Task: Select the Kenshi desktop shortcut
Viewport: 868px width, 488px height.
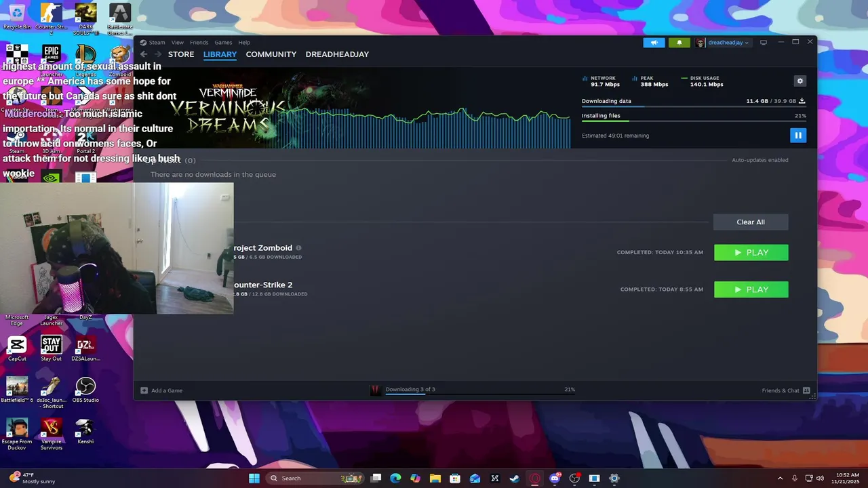Action: point(85,432)
